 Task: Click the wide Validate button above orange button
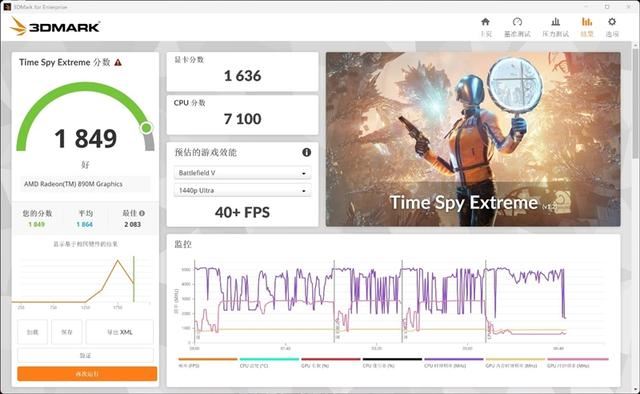point(85,356)
